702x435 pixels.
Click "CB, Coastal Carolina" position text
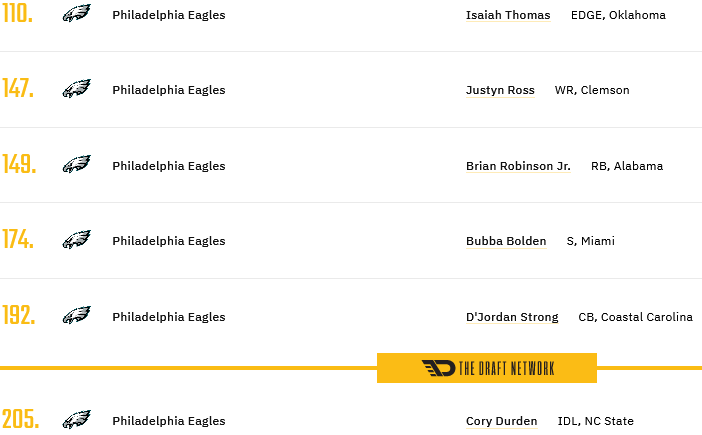[x=635, y=317]
